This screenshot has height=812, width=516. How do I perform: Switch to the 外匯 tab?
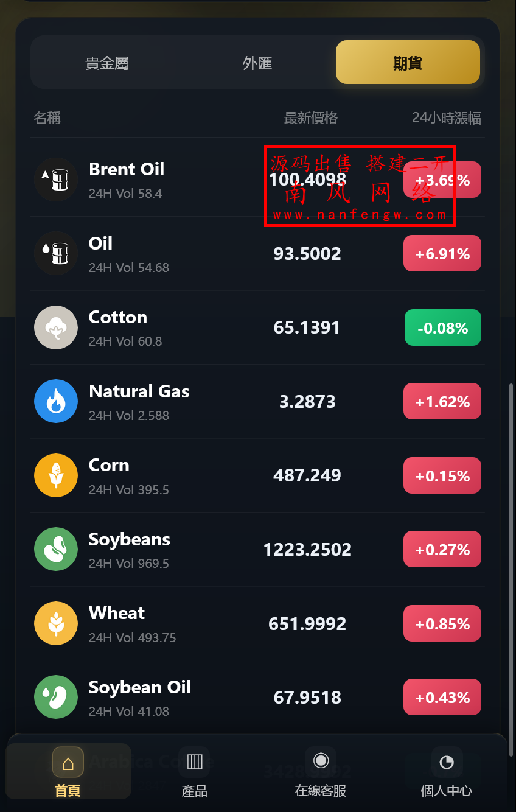(x=257, y=63)
